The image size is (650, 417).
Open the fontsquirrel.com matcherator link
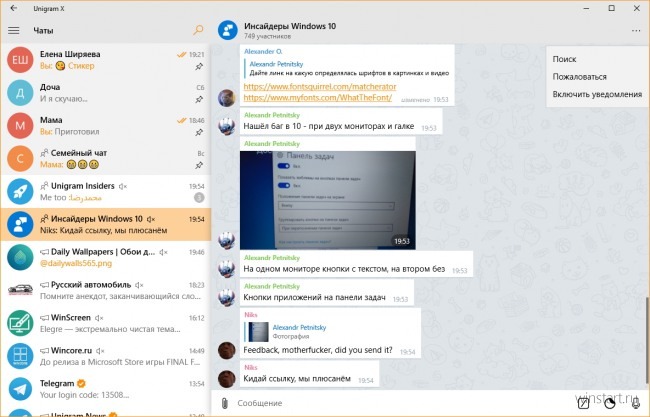click(320, 87)
